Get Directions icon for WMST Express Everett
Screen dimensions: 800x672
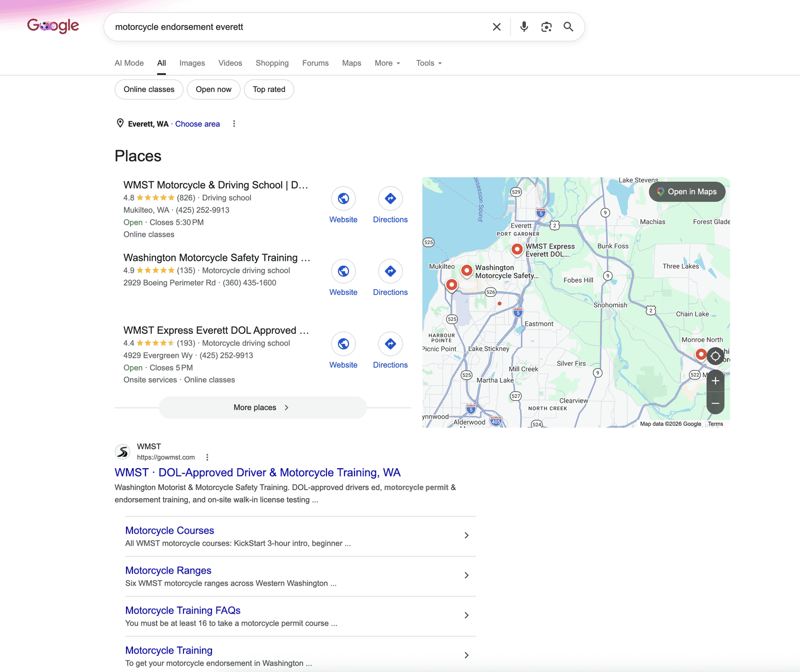[x=390, y=344]
